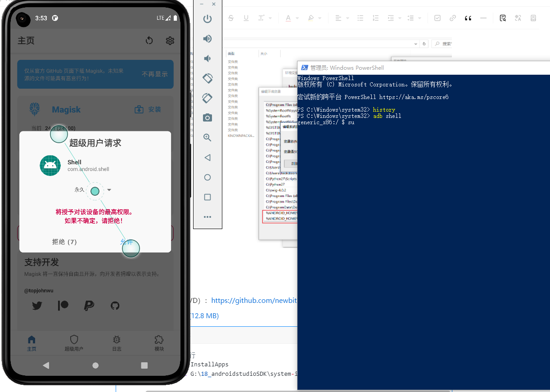Raise volume with emulator volume up icon

tap(207, 39)
